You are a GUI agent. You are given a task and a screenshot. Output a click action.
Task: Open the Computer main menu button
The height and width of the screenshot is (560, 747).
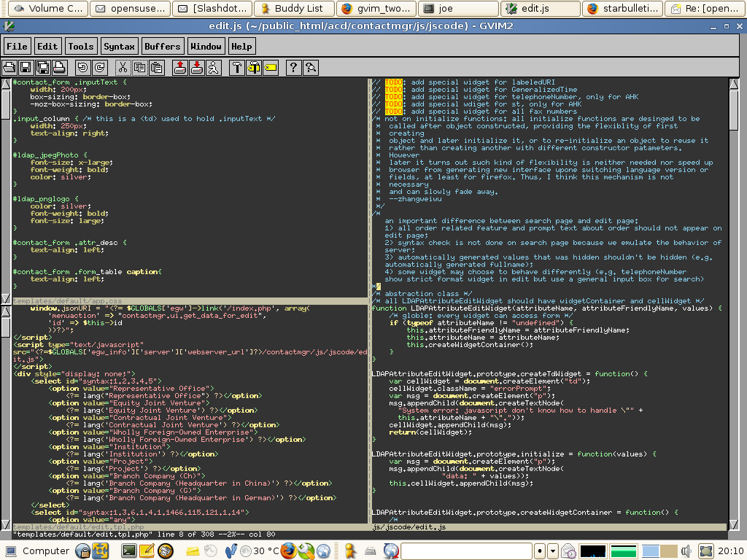pyautogui.click(x=37, y=551)
